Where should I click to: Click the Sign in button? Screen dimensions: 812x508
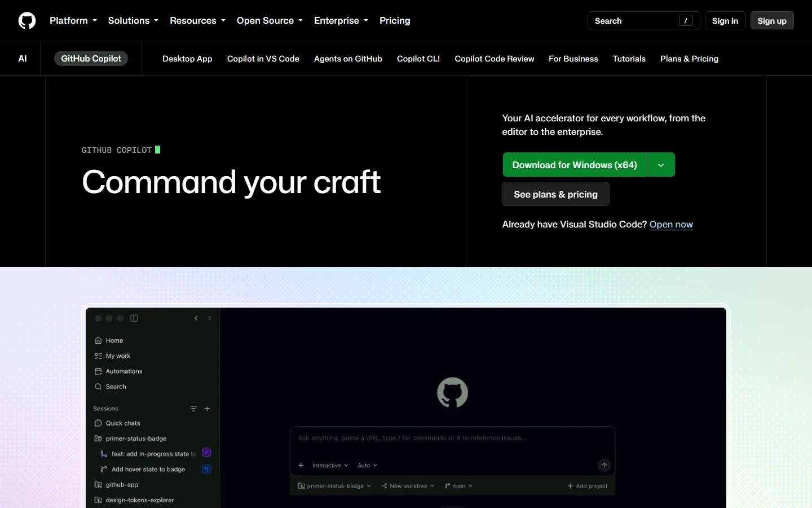tap(725, 20)
